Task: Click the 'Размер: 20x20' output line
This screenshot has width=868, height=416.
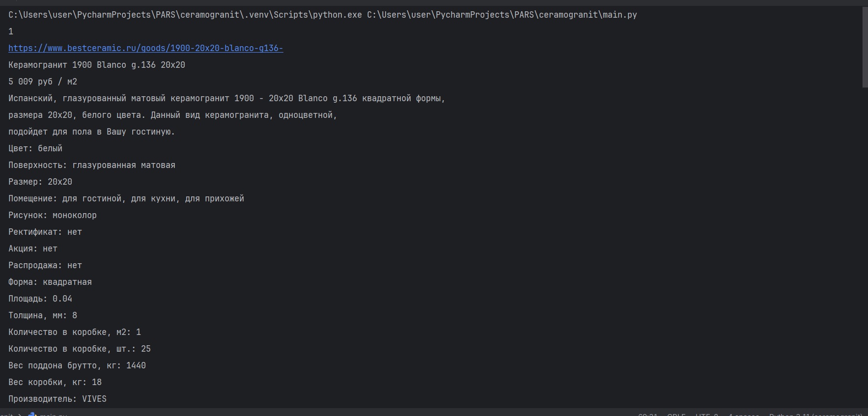Action: click(x=40, y=182)
